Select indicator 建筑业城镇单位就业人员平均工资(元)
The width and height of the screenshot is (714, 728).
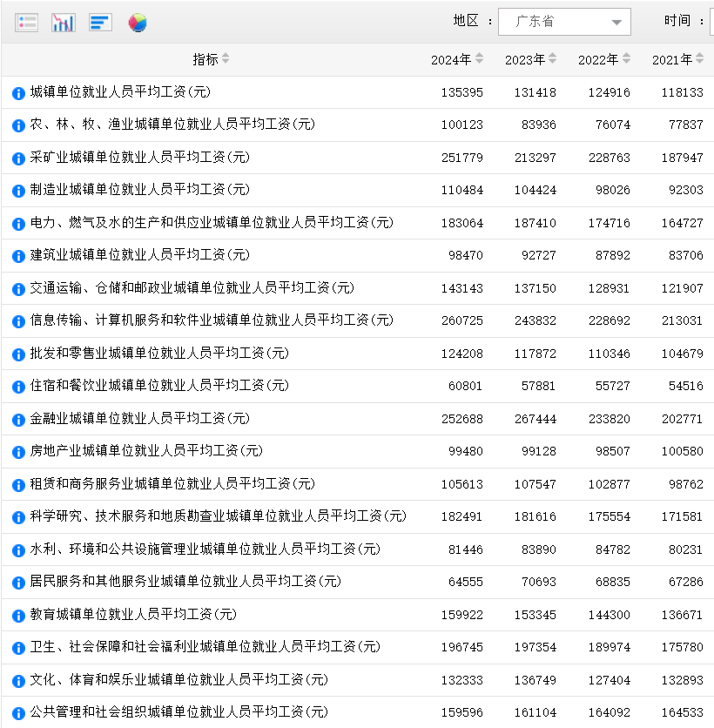tap(139, 255)
